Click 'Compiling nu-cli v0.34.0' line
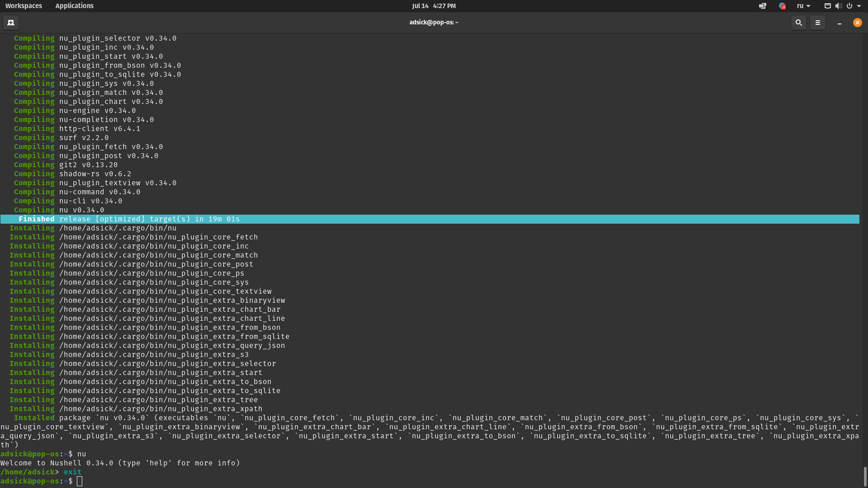Image resolution: width=868 pixels, height=488 pixels. click(68, 201)
